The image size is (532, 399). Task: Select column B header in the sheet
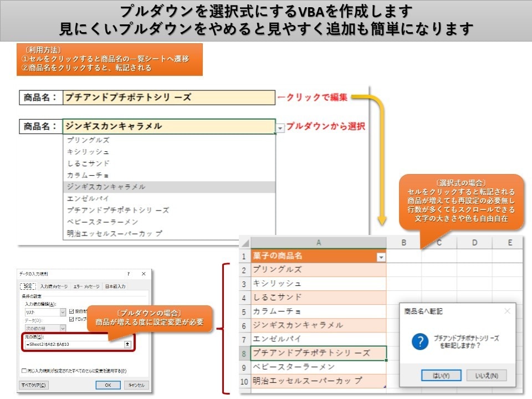[x=404, y=243]
